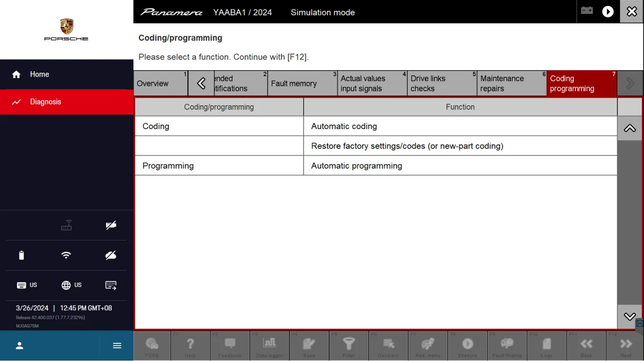Viewport: 644px width, 361px height.
Task: Click the Wi-Fi status icon
Action: pos(66,255)
